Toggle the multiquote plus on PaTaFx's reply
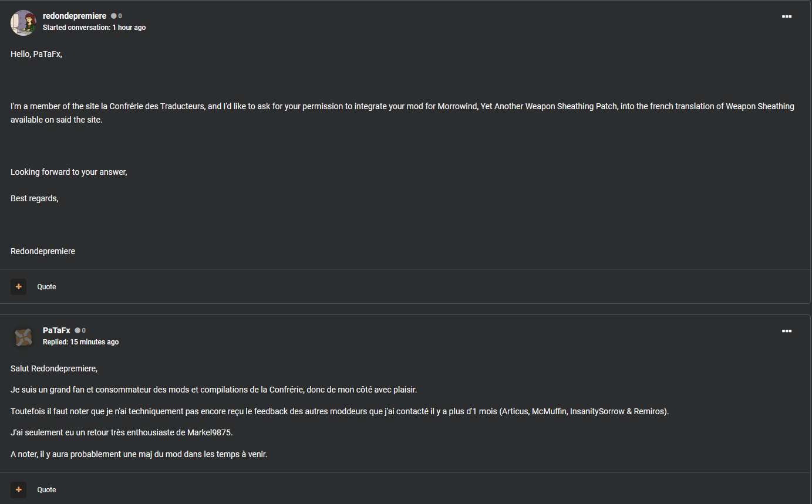The width and height of the screenshot is (812, 504). [x=19, y=490]
